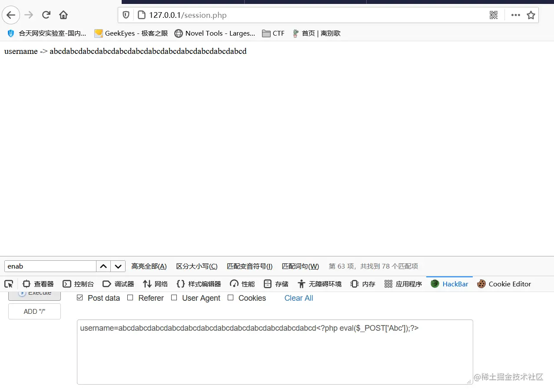Jump to next find match arrow
Viewport: 554px width, 392px height.
(118, 266)
